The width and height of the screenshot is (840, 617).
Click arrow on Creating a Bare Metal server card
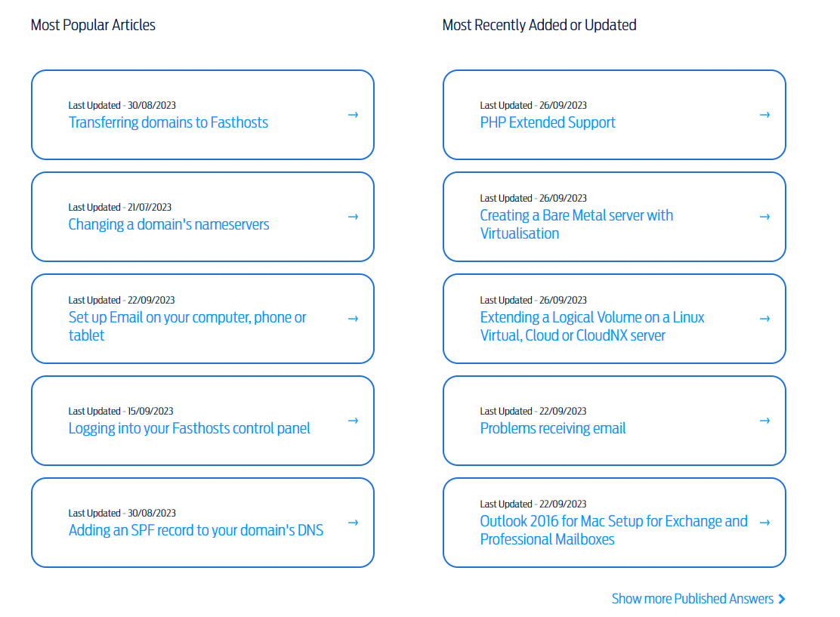coord(764,217)
